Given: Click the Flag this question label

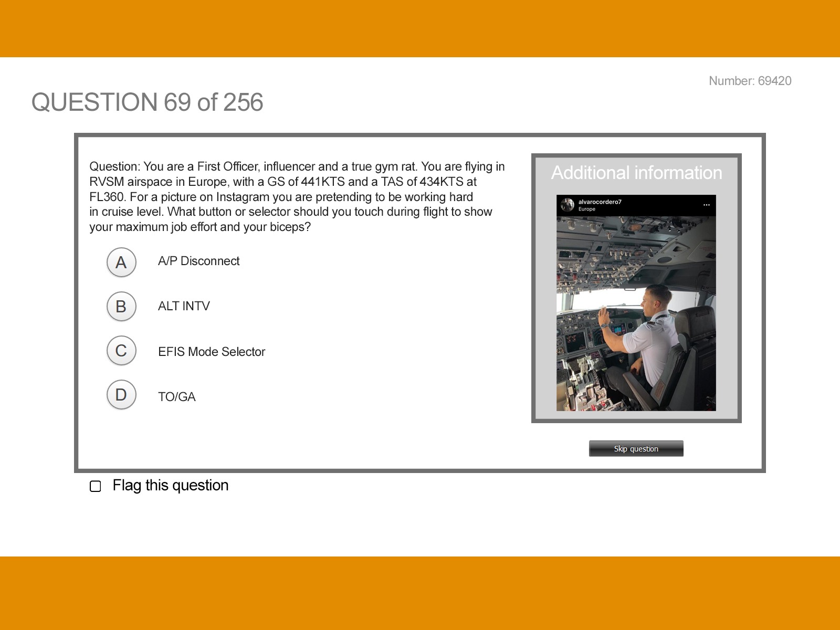Looking at the screenshot, I should pyautogui.click(x=171, y=485).
